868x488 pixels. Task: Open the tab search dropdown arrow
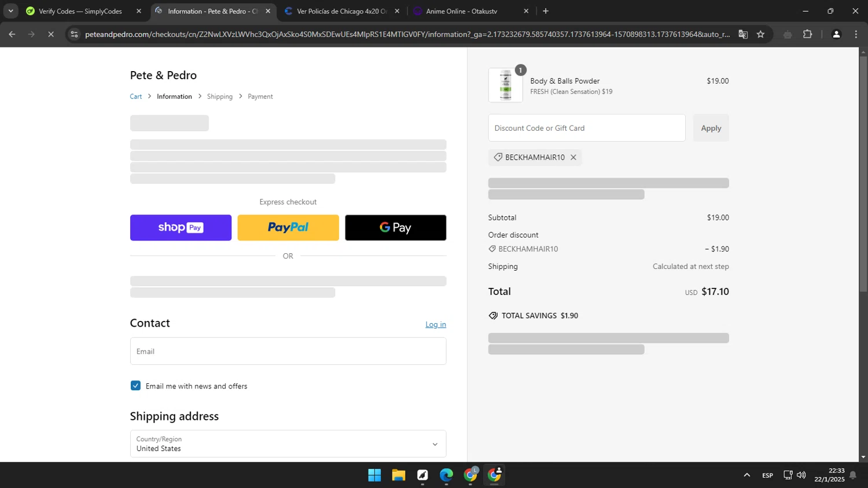[x=10, y=11]
